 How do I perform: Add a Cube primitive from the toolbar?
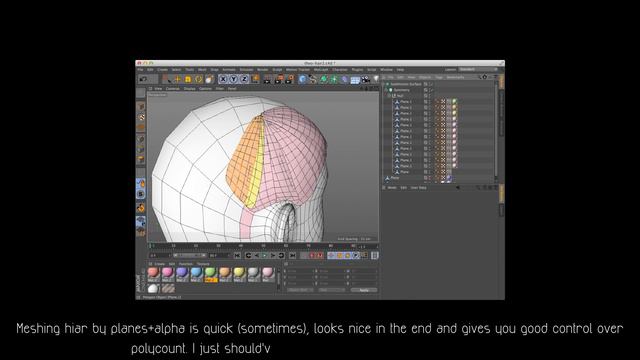pyautogui.click(x=302, y=79)
